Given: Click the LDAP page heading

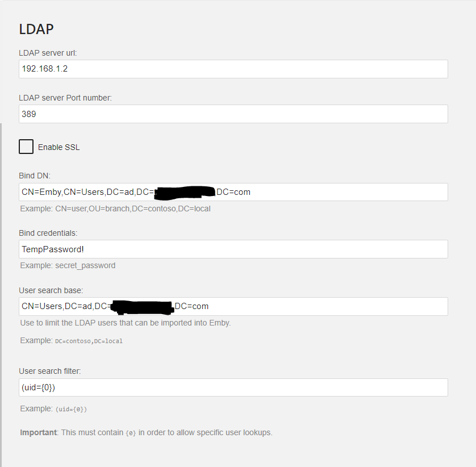Looking at the screenshot, I should pyautogui.click(x=36, y=30).
